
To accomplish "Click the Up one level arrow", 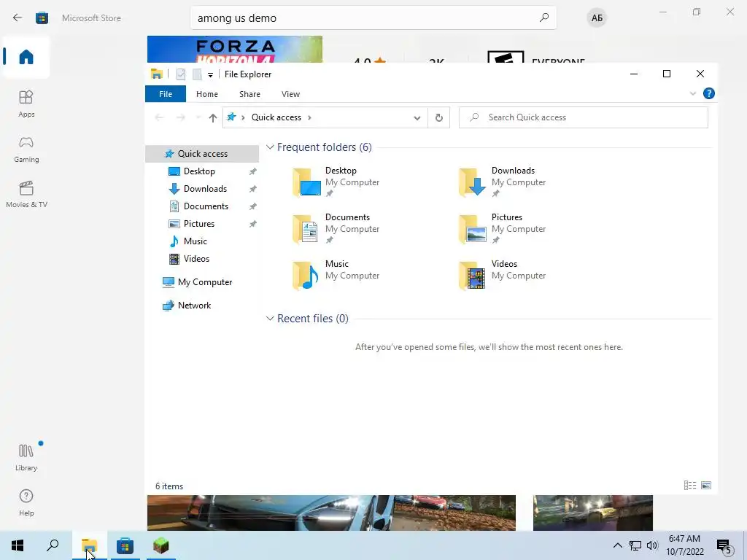I will 212,117.
